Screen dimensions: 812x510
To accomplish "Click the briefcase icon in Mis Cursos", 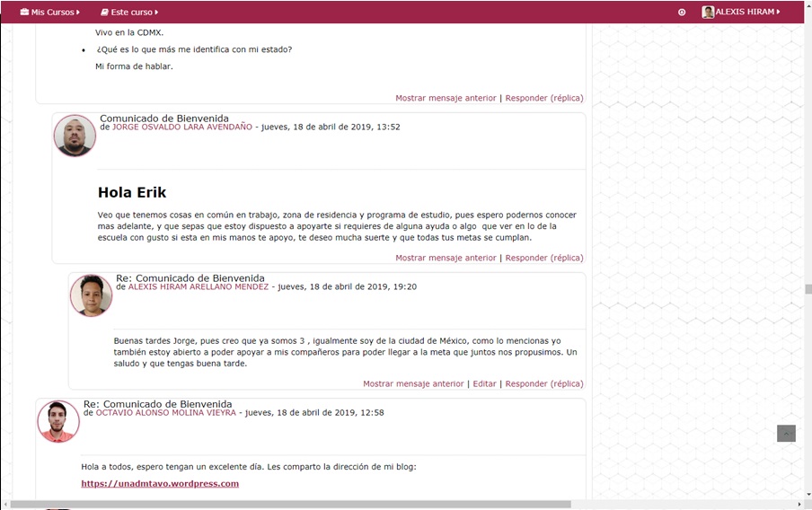I will coord(24,12).
